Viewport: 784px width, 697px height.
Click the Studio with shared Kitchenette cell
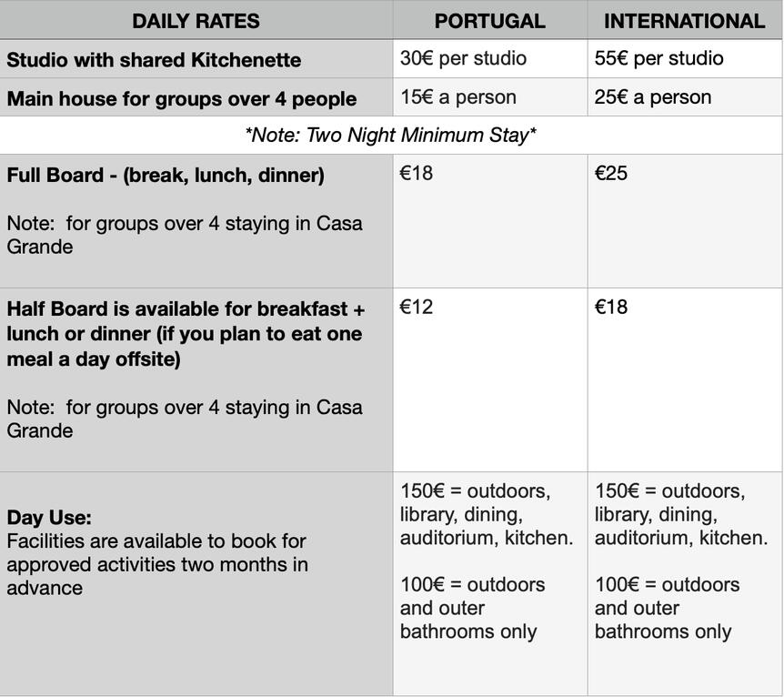pyautogui.click(x=154, y=60)
